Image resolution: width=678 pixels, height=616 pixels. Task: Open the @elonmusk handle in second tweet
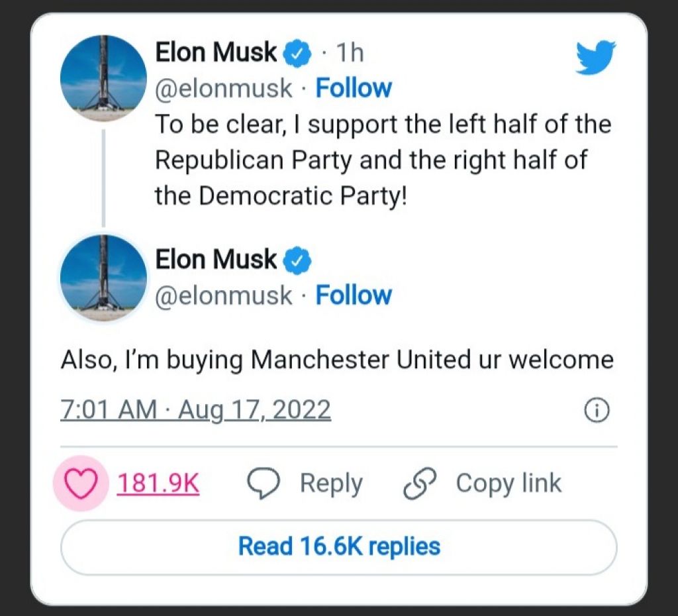(x=223, y=296)
